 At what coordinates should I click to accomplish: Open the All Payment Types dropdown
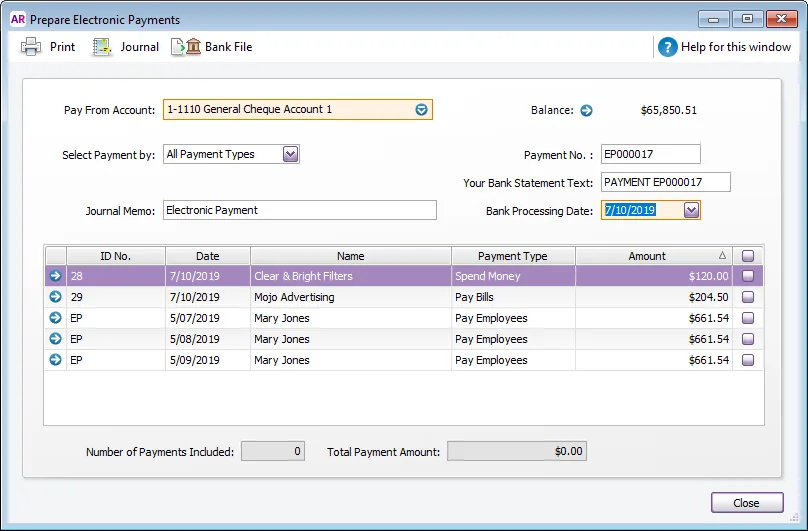point(290,154)
